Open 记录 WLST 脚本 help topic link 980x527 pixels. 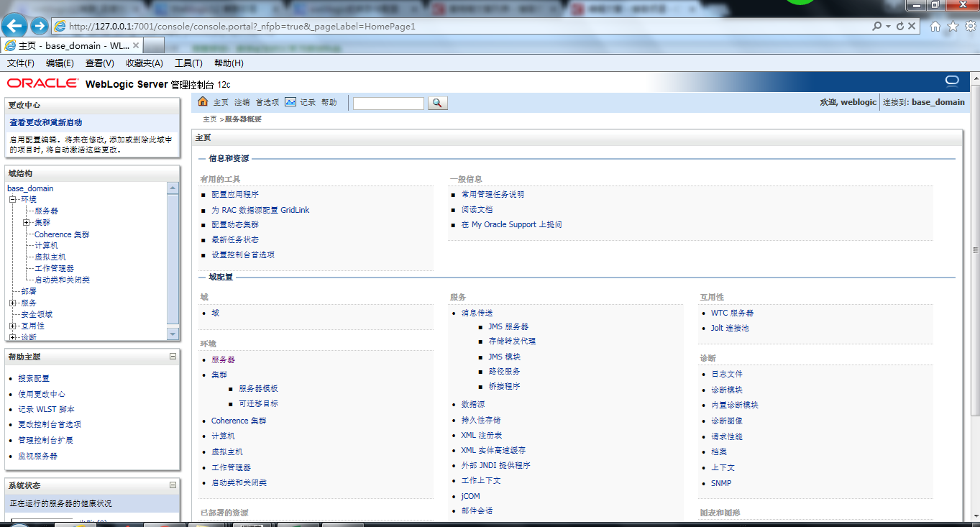[46, 410]
